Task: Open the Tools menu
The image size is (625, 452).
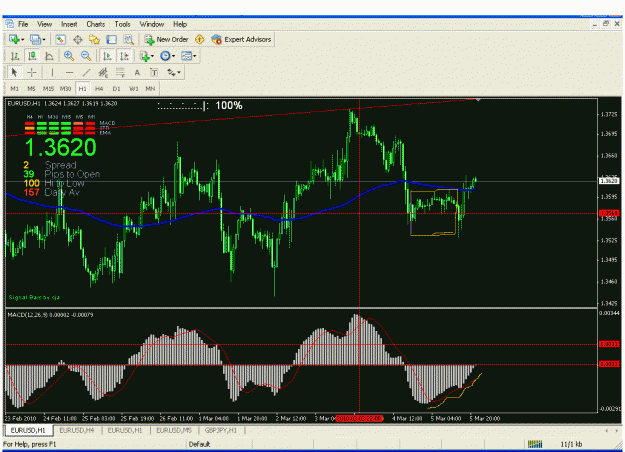Action: coord(122,24)
